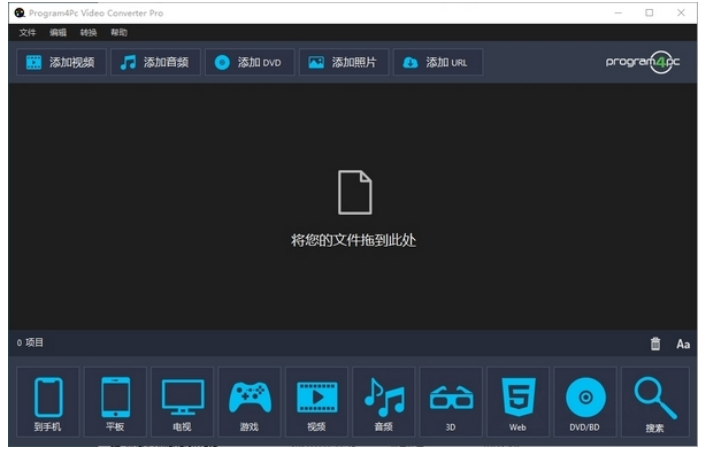Select the 视频 video format category
Viewport: 716px width, 458px height.
(316, 402)
